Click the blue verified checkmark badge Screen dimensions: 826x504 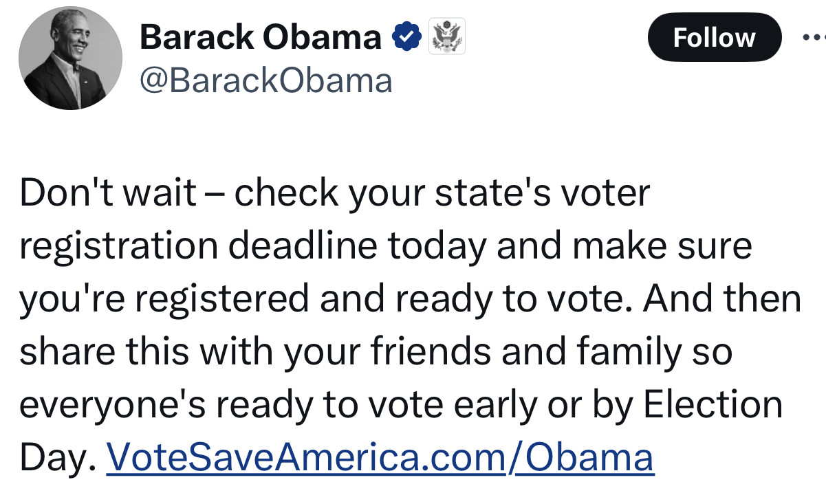[x=407, y=36]
